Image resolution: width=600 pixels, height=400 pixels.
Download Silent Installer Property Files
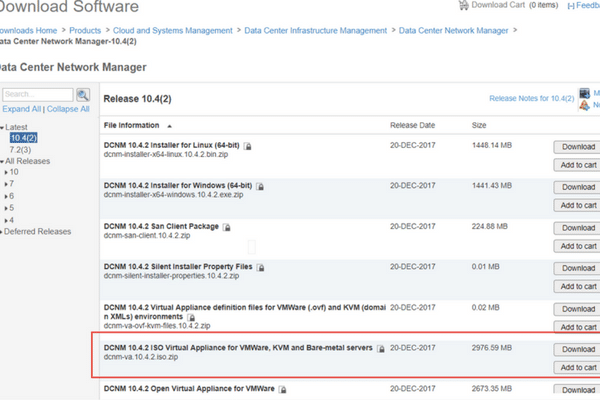pyautogui.click(x=578, y=268)
